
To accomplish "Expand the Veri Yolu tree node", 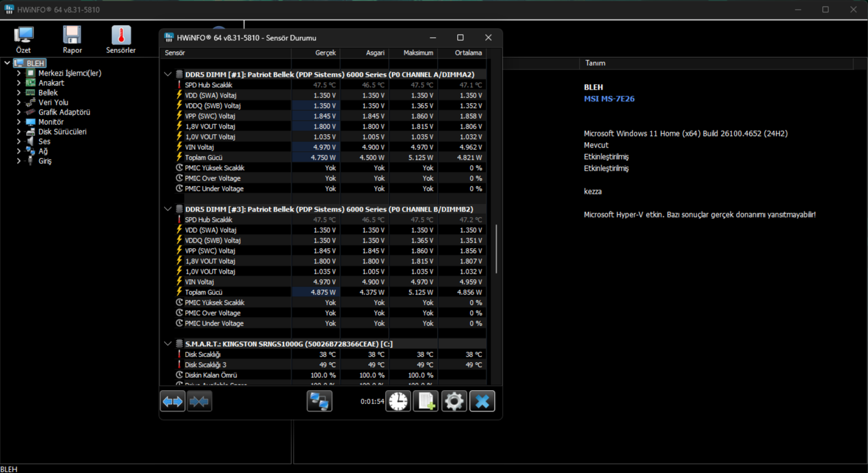I will click(x=18, y=102).
